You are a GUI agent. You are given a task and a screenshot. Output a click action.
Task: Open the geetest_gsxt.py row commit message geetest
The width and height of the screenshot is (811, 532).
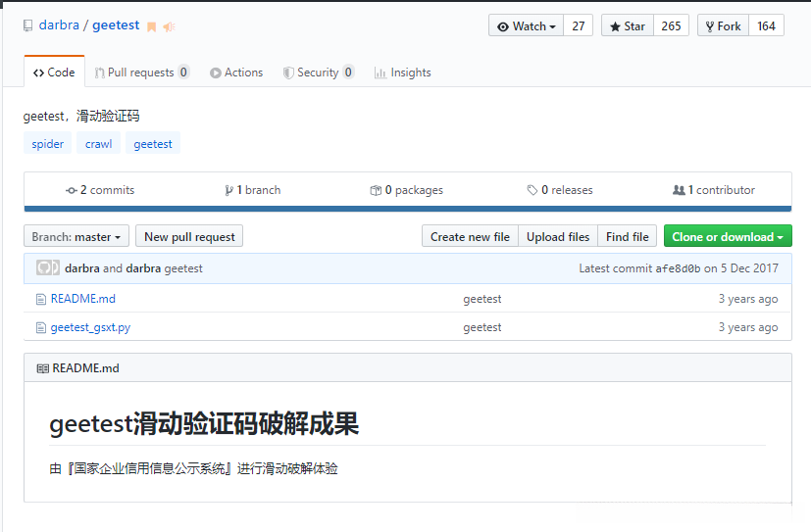(x=482, y=327)
